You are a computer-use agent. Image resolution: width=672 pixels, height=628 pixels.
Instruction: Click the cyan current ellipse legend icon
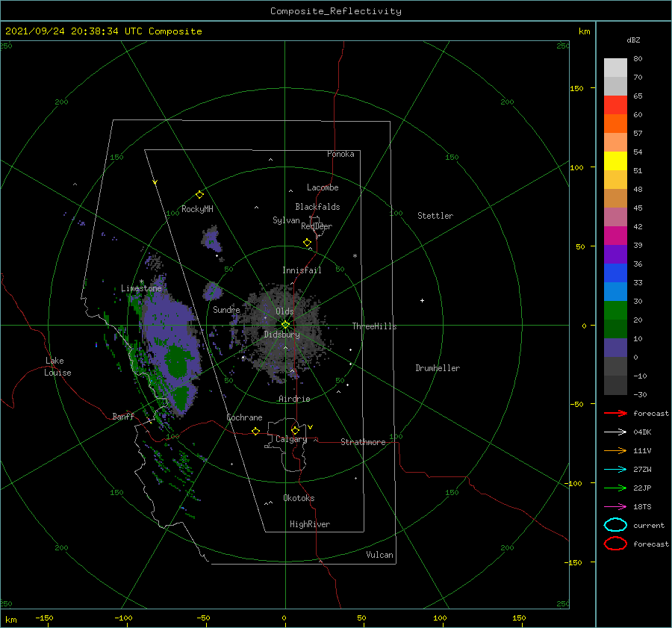(x=615, y=525)
